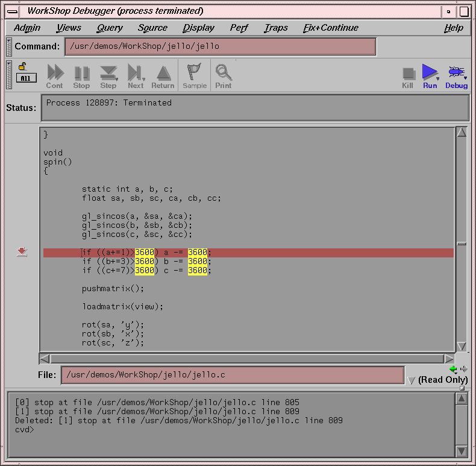This screenshot has height=466, width=476.
Task: Click the Command path input field
Action: [220, 46]
